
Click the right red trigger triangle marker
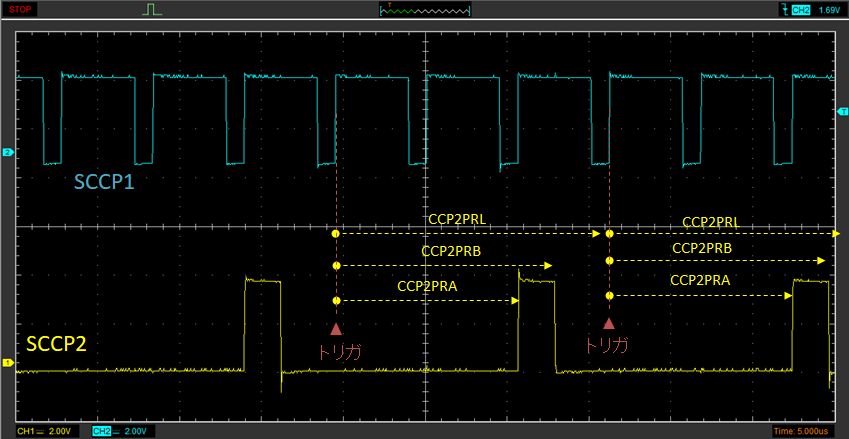[x=608, y=323]
